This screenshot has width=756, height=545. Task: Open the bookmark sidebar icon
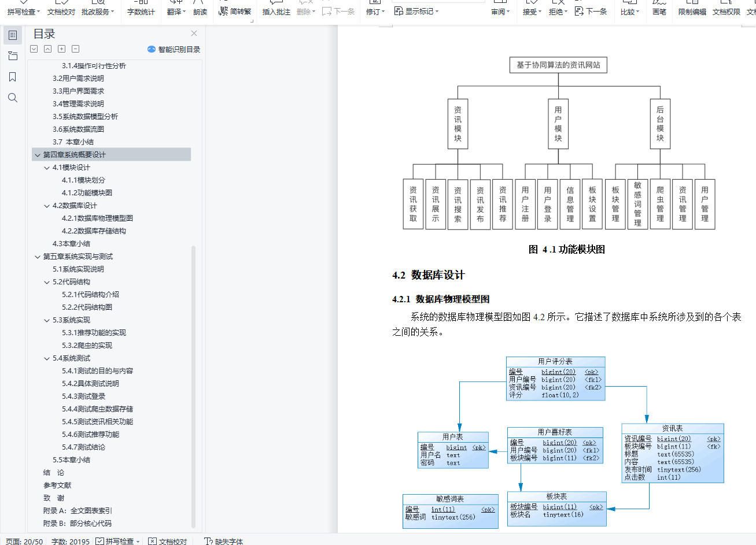coord(13,77)
